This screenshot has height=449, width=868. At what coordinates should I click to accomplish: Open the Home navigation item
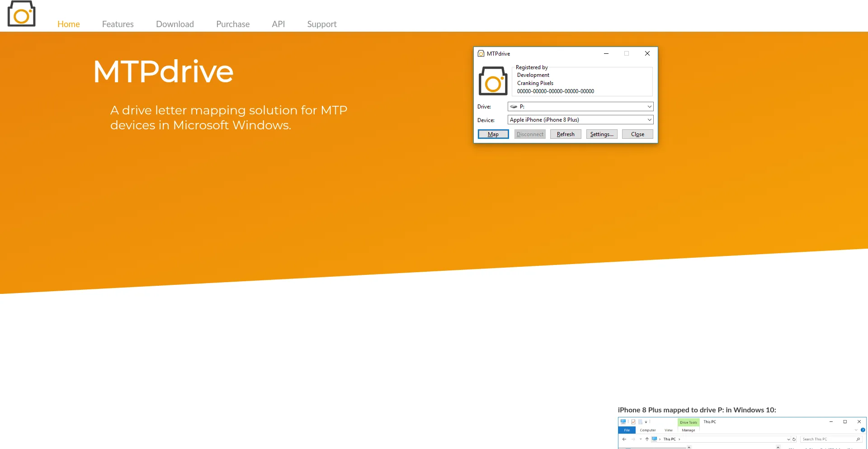[x=69, y=24]
